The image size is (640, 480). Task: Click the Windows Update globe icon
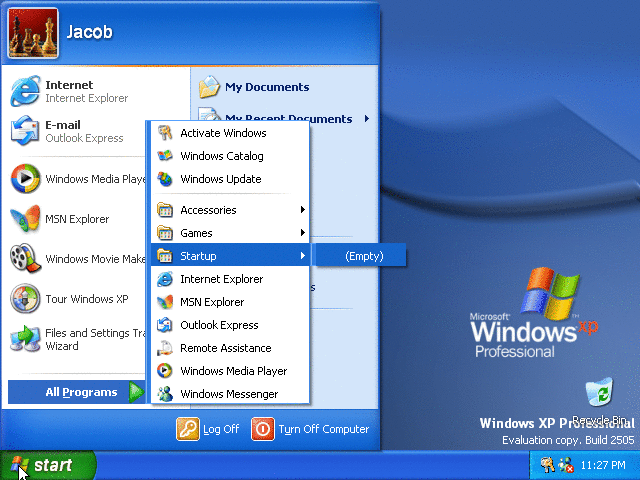[165, 179]
